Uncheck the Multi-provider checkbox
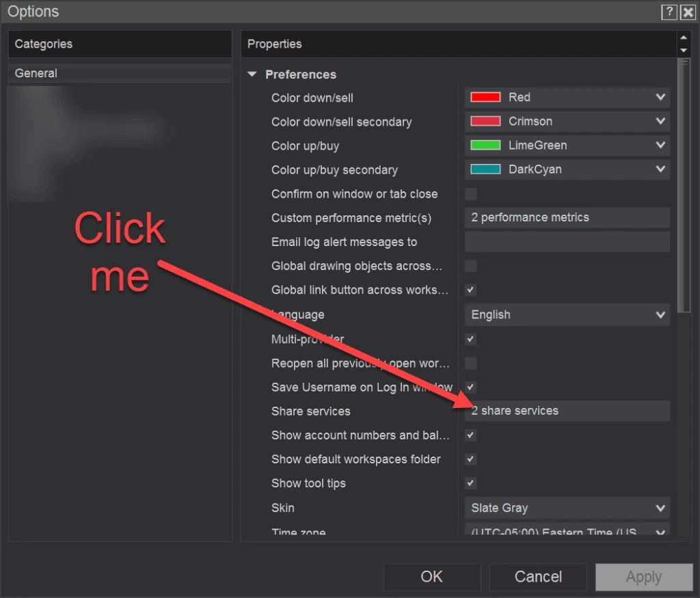700x598 pixels. pos(470,339)
